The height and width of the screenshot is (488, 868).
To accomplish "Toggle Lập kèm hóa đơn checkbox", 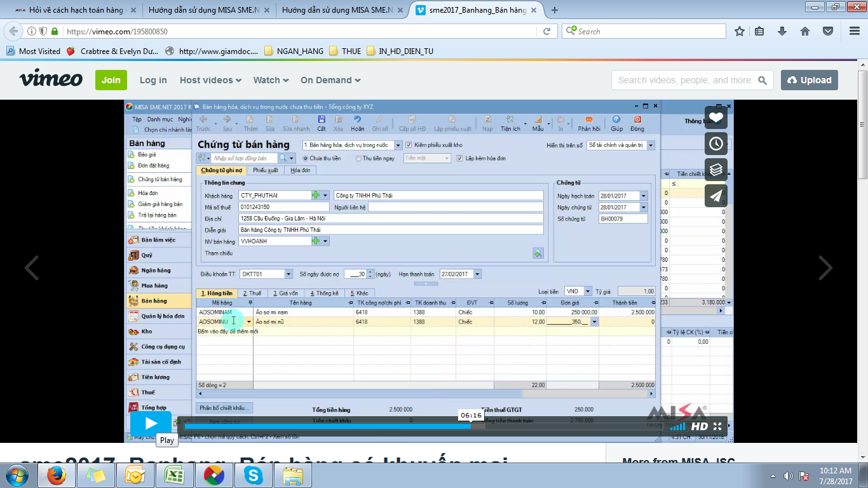I will (x=459, y=158).
